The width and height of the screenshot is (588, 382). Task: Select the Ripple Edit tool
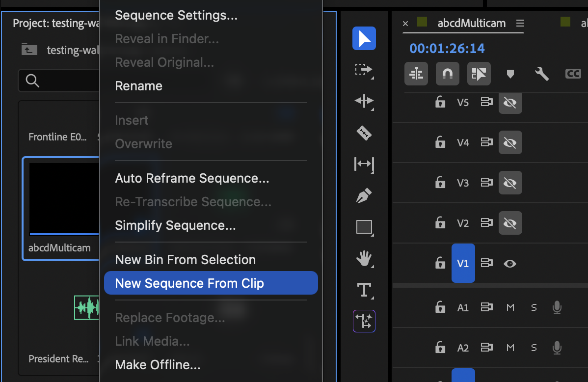(364, 101)
